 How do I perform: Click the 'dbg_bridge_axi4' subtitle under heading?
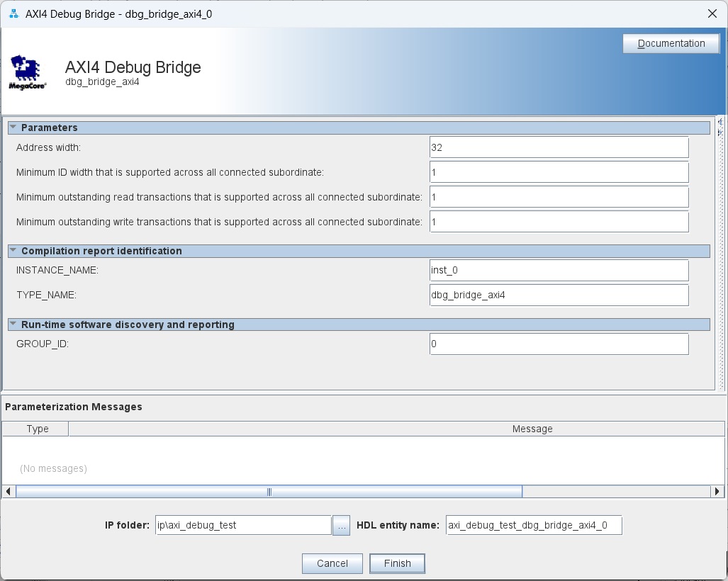(x=102, y=82)
